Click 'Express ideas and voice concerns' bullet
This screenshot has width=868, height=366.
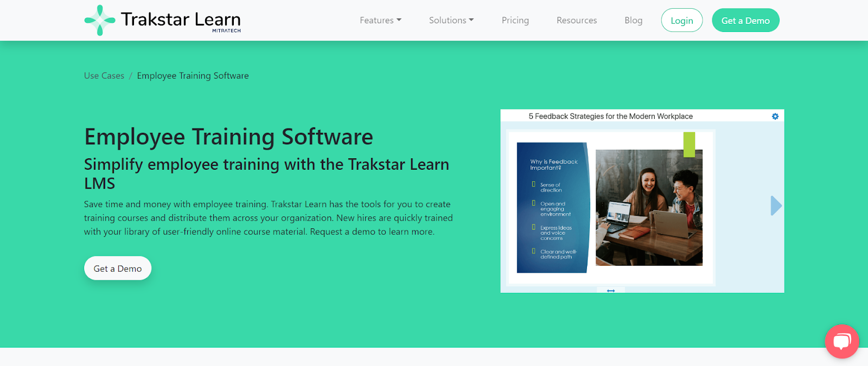click(556, 233)
